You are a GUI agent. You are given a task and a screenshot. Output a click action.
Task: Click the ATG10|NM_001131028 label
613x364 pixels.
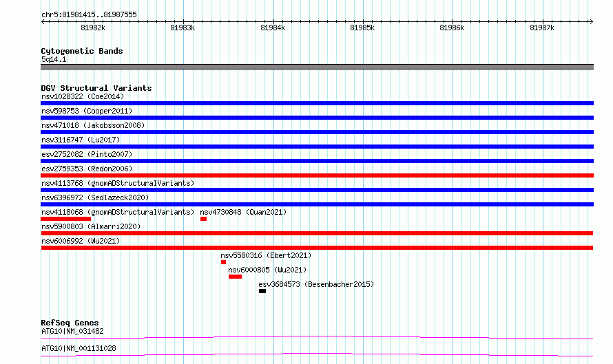(79, 348)
